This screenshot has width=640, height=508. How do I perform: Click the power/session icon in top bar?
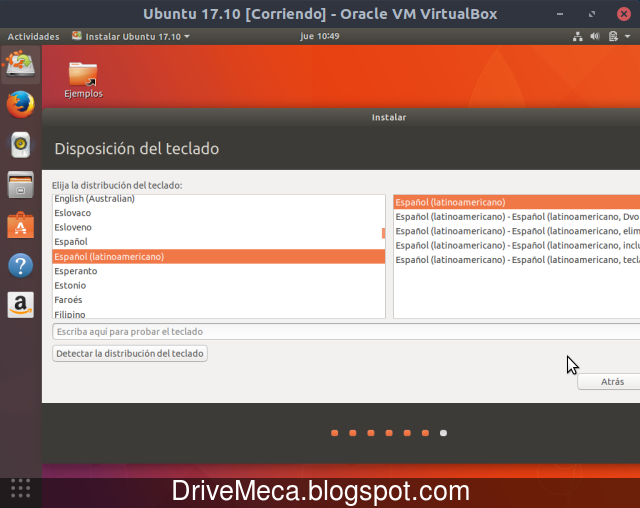click(x=613, y=36)
